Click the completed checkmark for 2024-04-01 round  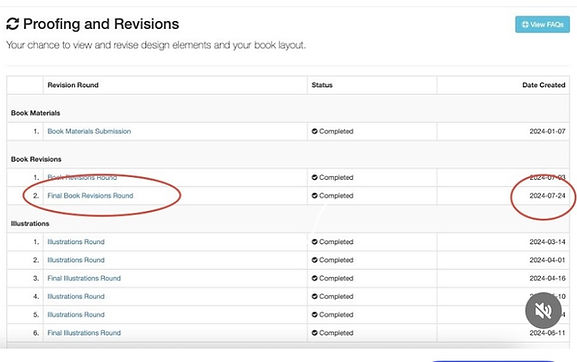click(315, 260)
